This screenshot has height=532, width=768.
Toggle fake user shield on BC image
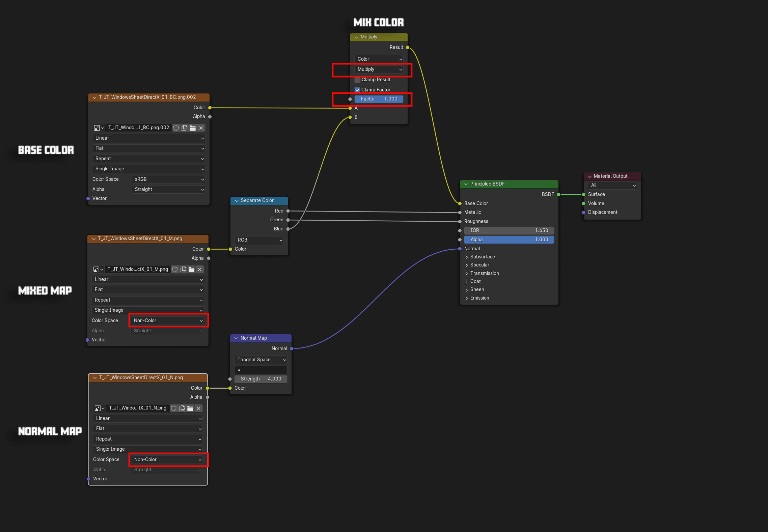click(176, 128)
